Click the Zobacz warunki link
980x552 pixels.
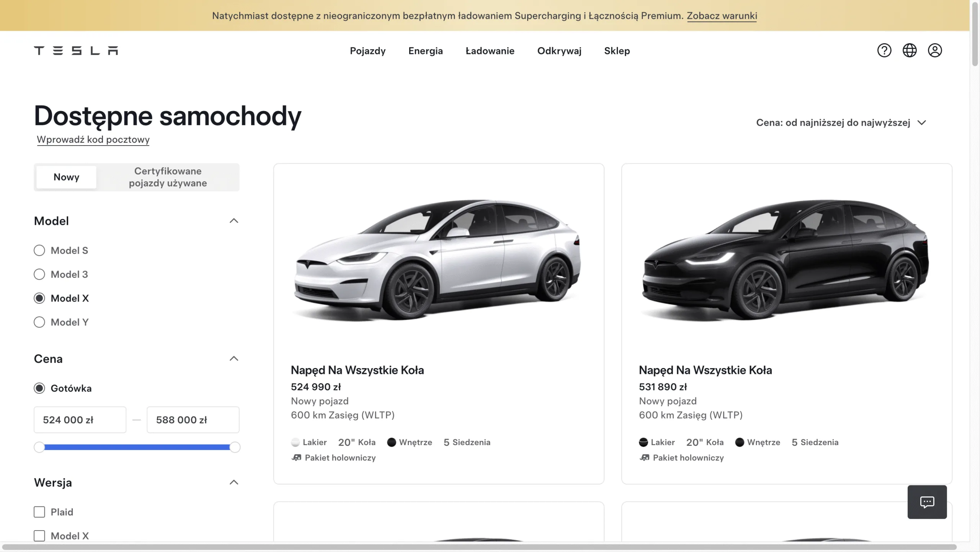tap(722, 16)
